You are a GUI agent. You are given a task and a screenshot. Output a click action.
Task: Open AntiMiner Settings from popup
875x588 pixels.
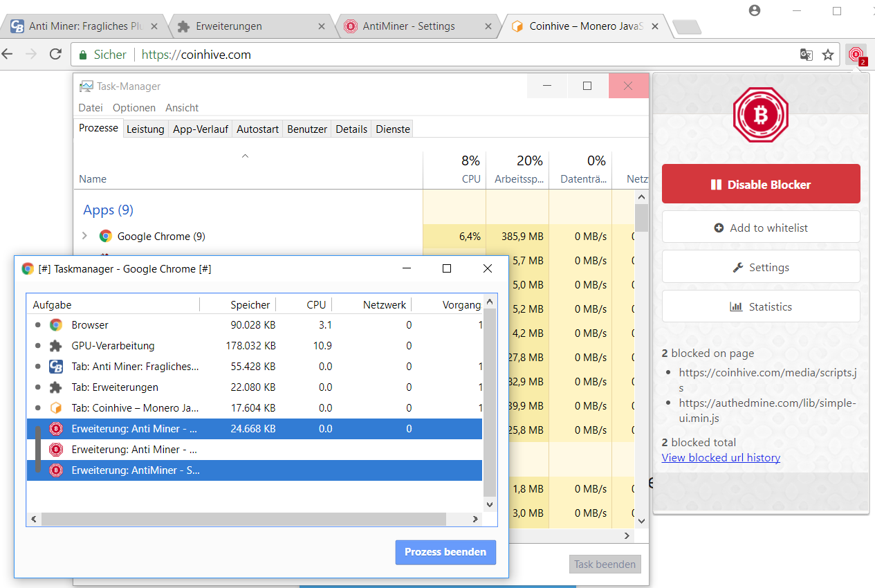[761, 266]
